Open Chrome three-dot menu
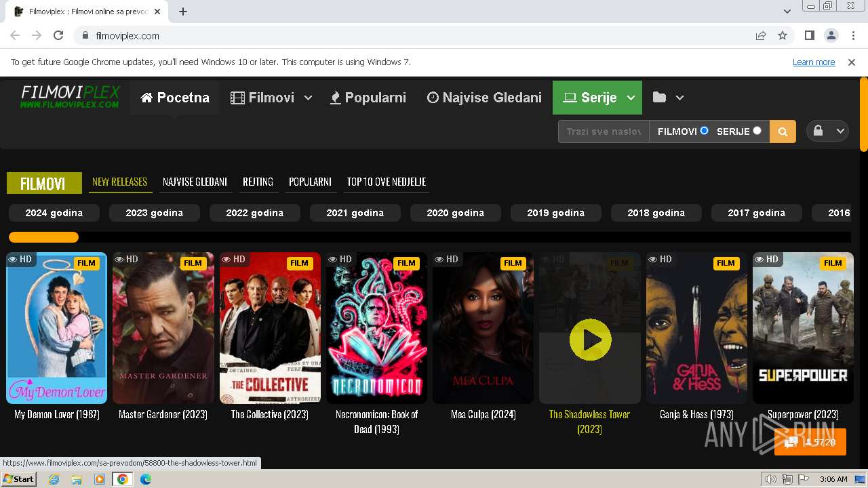The image size is (868, 488). coord(852,36)
